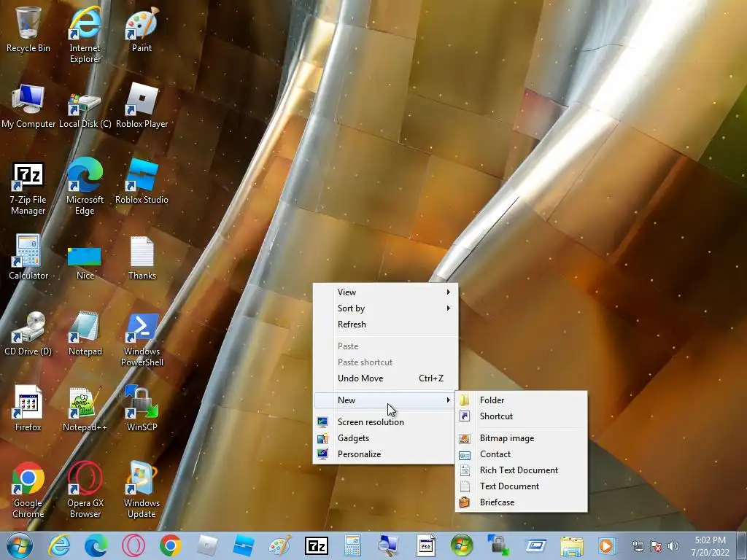Select the Paint desktop shortcut
Screen dimensions: 747x560
(142, 28)
